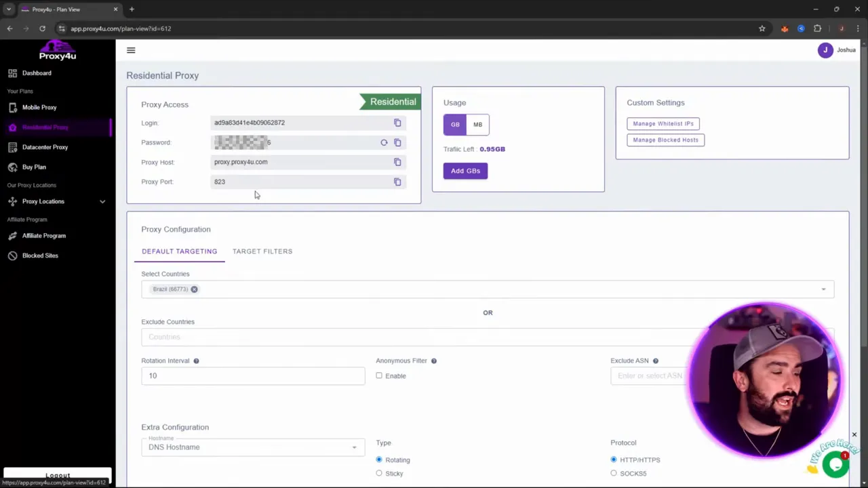The image size is (868, 488).
Task: Copy the proxy Login value
Action: pos(397,123)
